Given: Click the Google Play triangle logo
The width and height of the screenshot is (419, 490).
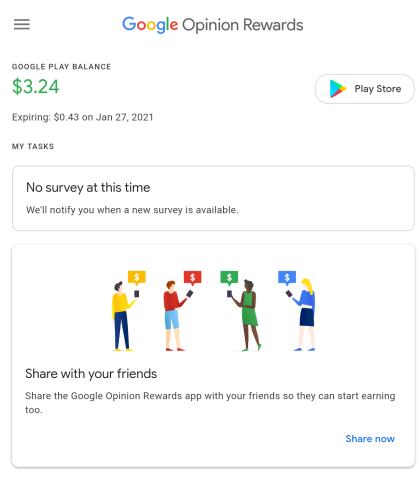Looking at the screenshot, I should click(338, 89).
